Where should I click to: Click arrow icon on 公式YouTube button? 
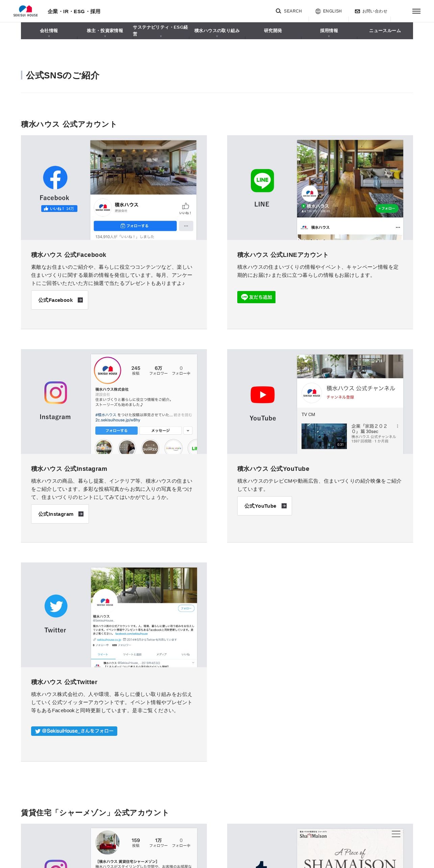coord(284,506)
